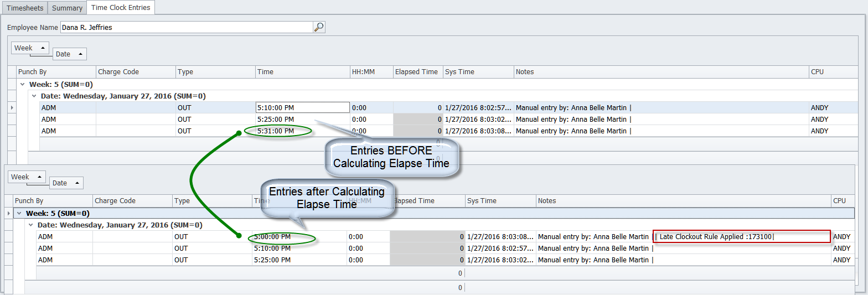Image resolution: width=868 pixels, height=295 pixels.
Task: Select the Time Clock Entries tab
Action: click(x=121, y=8)
